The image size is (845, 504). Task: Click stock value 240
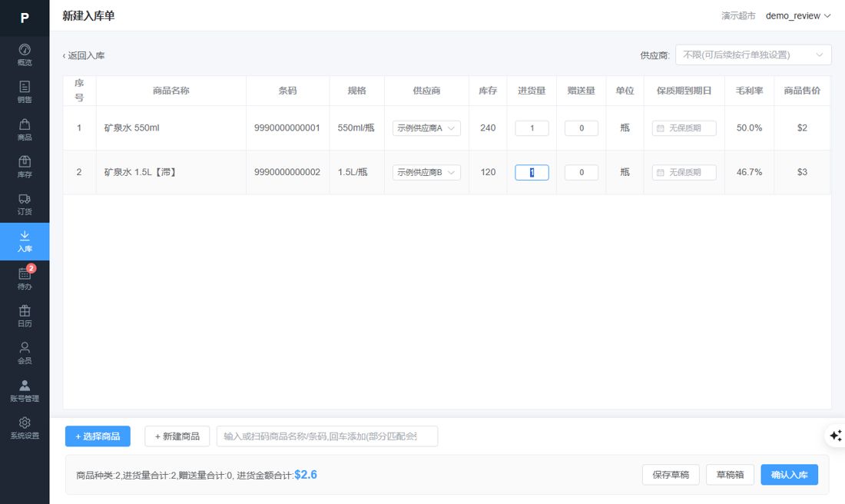488,128
